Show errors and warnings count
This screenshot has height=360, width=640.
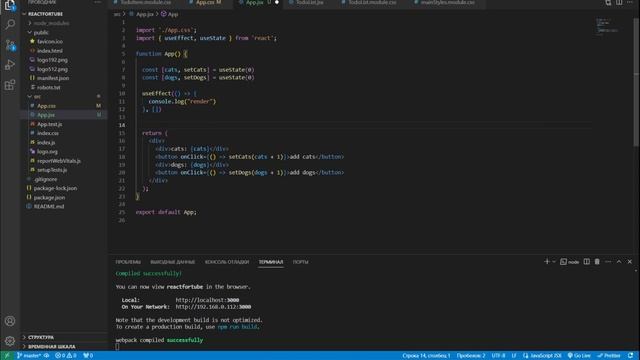coord(66,356)
